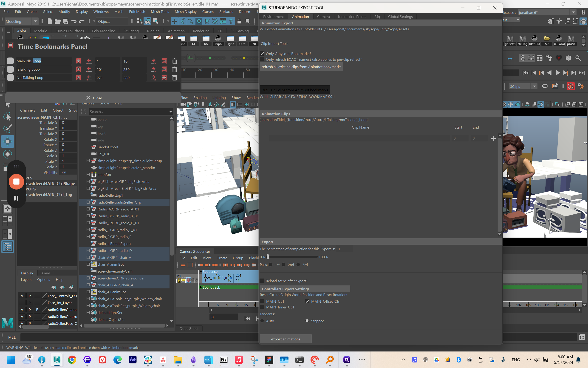Click the NotTalking Loop color swatch
588x368 pixels.
[x=10, y=78]
